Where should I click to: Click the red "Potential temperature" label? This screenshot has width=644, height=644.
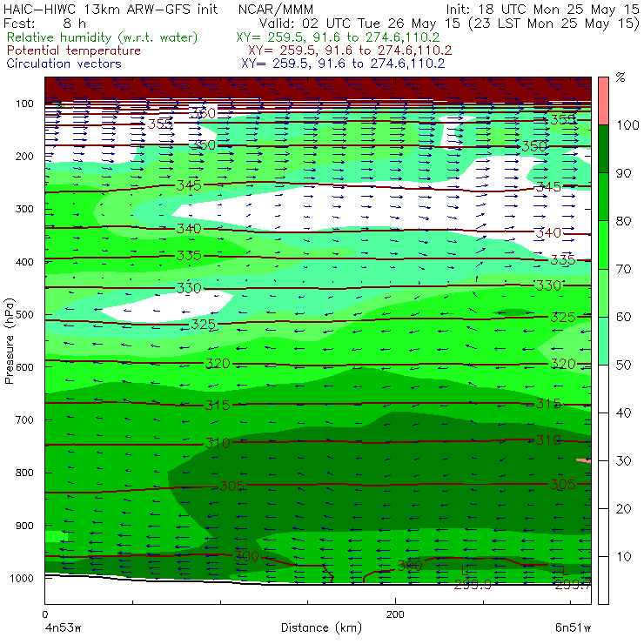click(x=73, y=50)
